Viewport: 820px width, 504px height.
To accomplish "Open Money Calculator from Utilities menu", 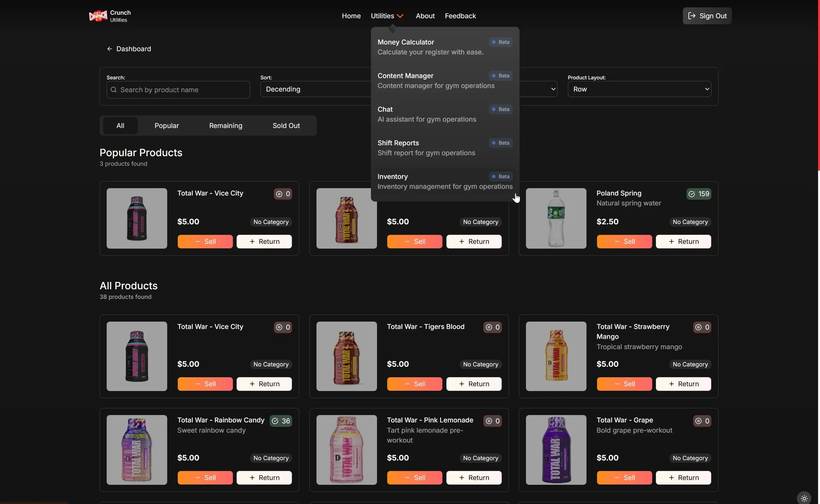I will [445, 47].
